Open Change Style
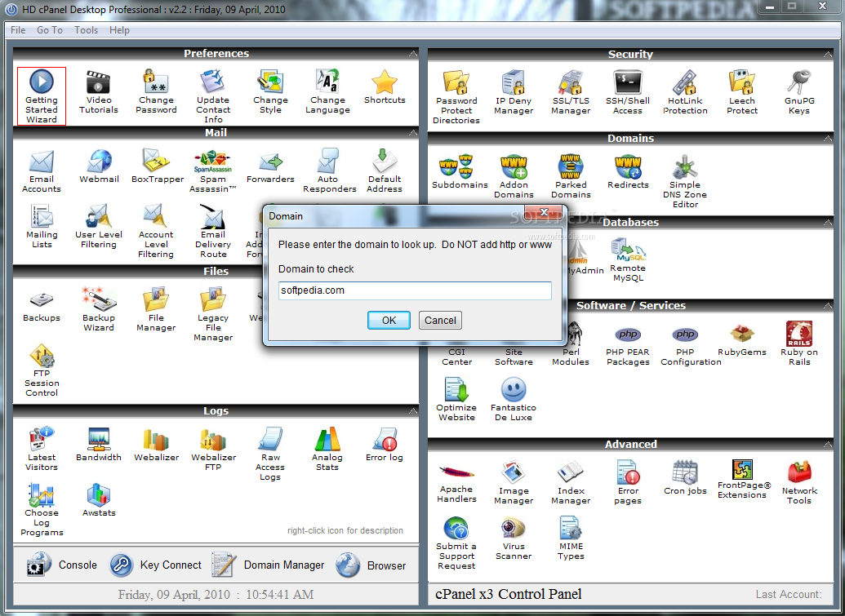This screenshot has height=616, width=845. (270, 93)
